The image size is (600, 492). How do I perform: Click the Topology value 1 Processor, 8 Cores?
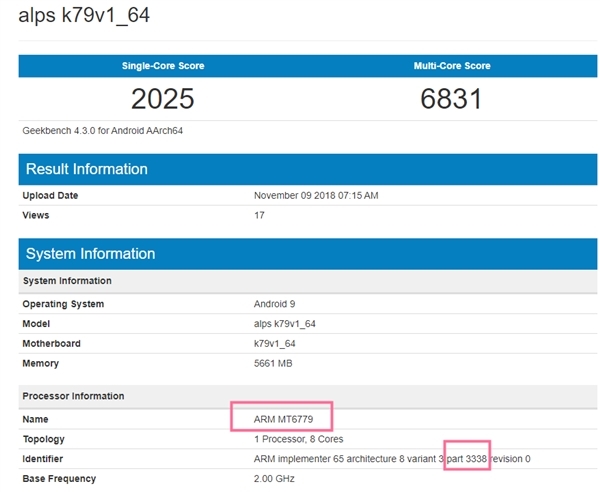(300, 440)
